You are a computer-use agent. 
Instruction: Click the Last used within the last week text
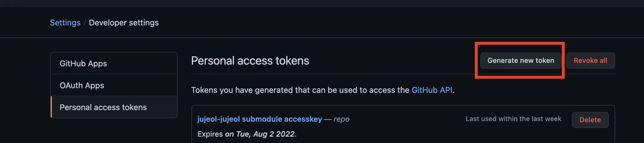pos(513,119)
